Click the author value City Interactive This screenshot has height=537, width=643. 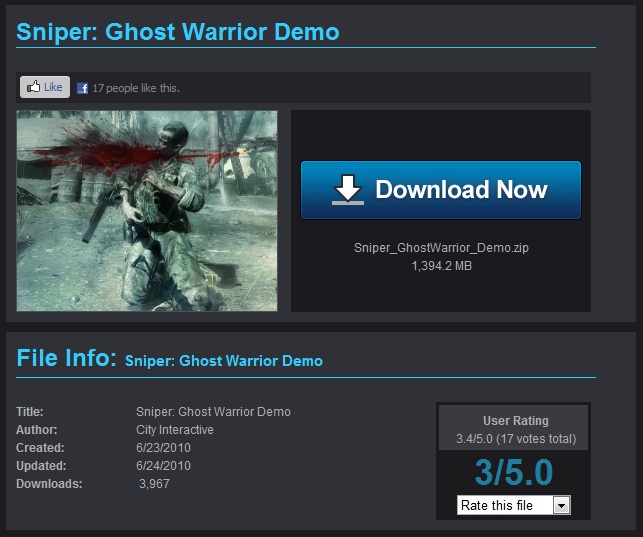(175, 430)
